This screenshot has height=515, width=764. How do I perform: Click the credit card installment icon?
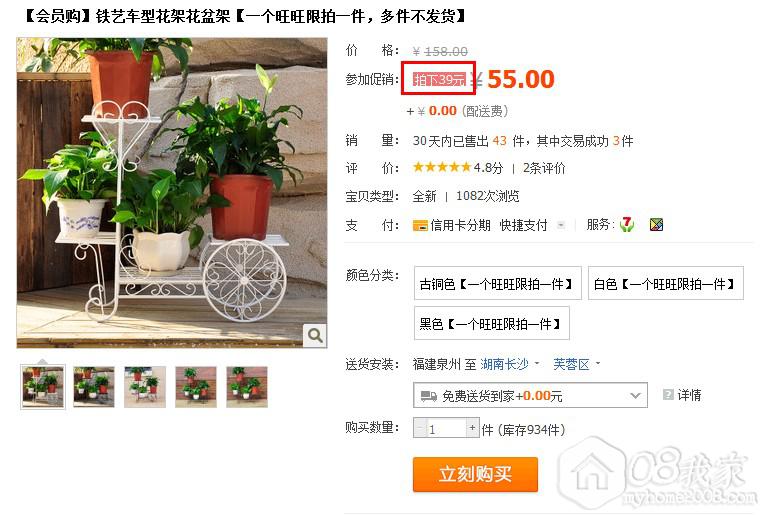click(420, 226)
